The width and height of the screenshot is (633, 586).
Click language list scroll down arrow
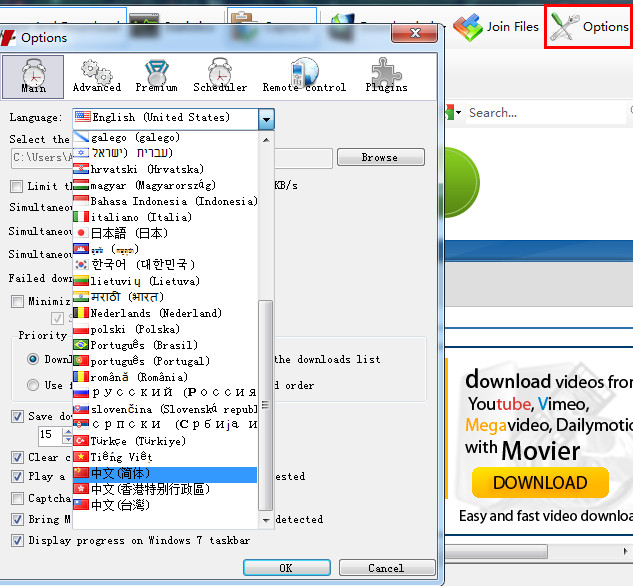tap(266, 520)
